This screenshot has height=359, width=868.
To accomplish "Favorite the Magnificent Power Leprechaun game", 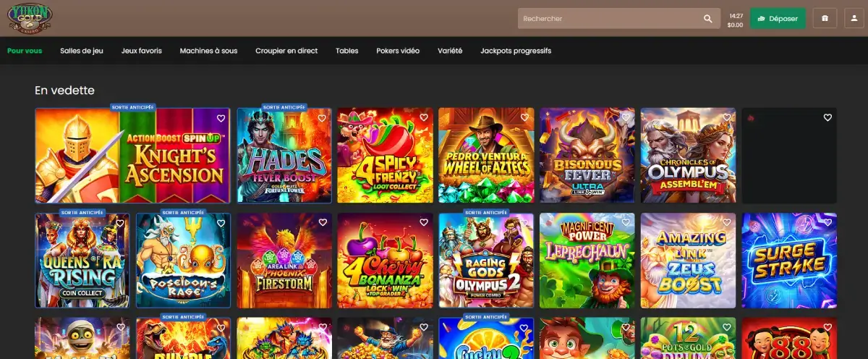I will click(625, 223).
